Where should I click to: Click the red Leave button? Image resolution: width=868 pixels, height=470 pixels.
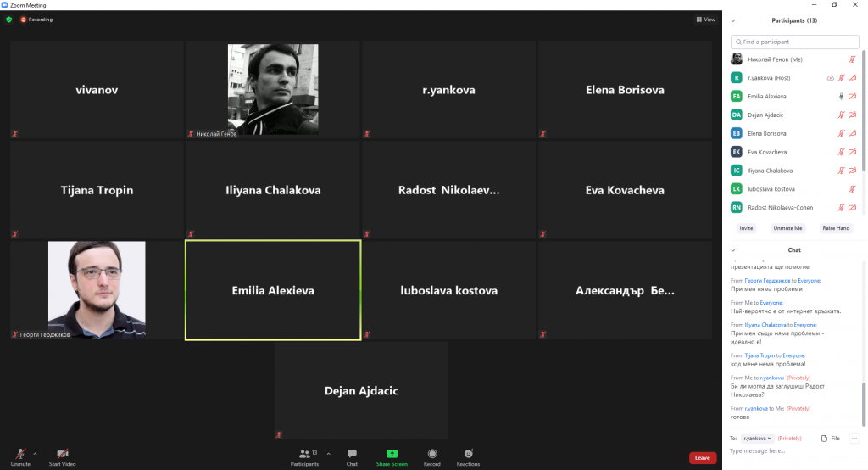pyautogui.click(x=703, y=458)
